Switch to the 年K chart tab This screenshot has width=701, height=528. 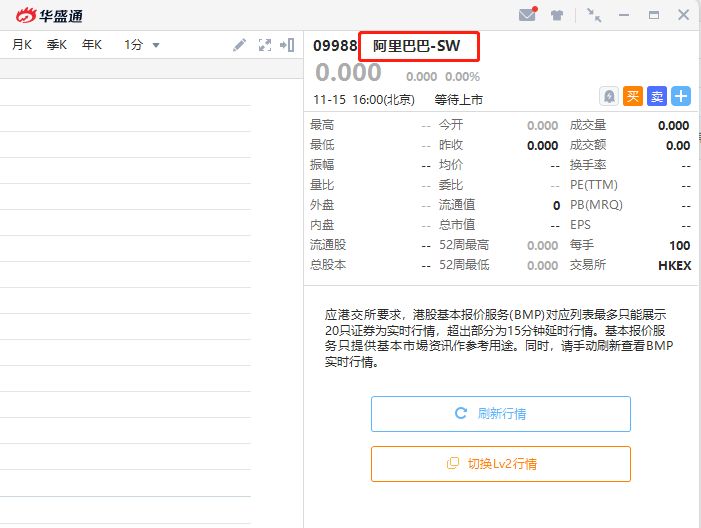point(92,45)
